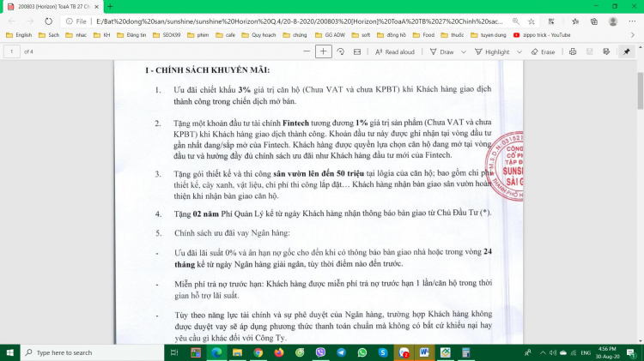This screenshot has width=644, height=361.
Task: Show more bookmarks chevron
Action: coord(633,35)
